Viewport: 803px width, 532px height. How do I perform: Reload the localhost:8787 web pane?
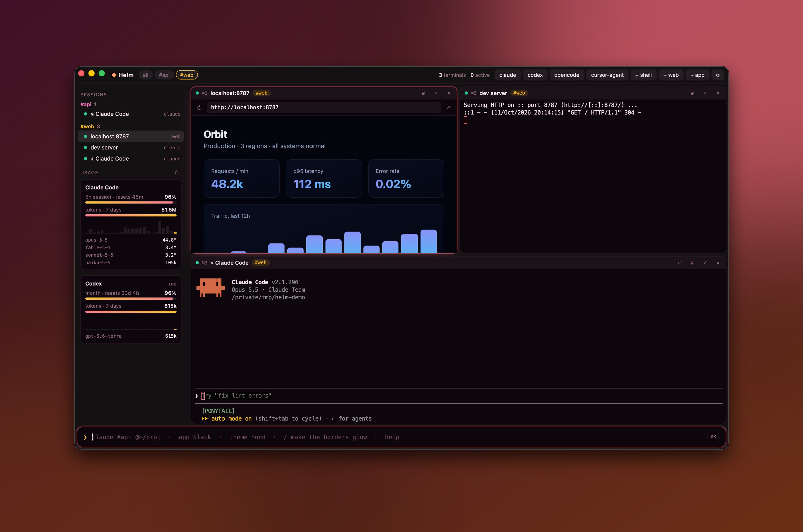[x=199, y=107]
